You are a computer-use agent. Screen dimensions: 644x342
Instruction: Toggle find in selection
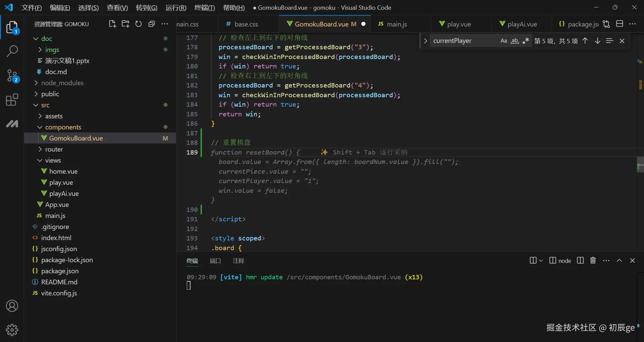610,41
